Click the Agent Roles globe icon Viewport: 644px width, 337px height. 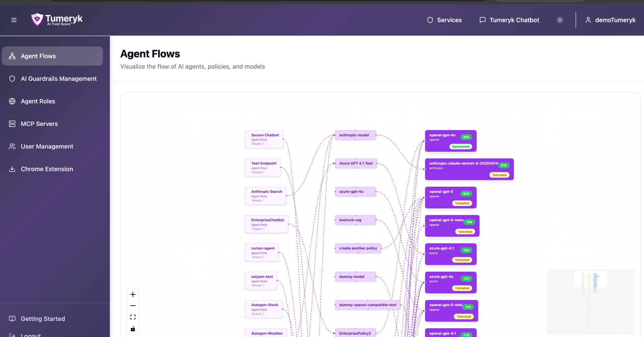(x=12, y=101)
